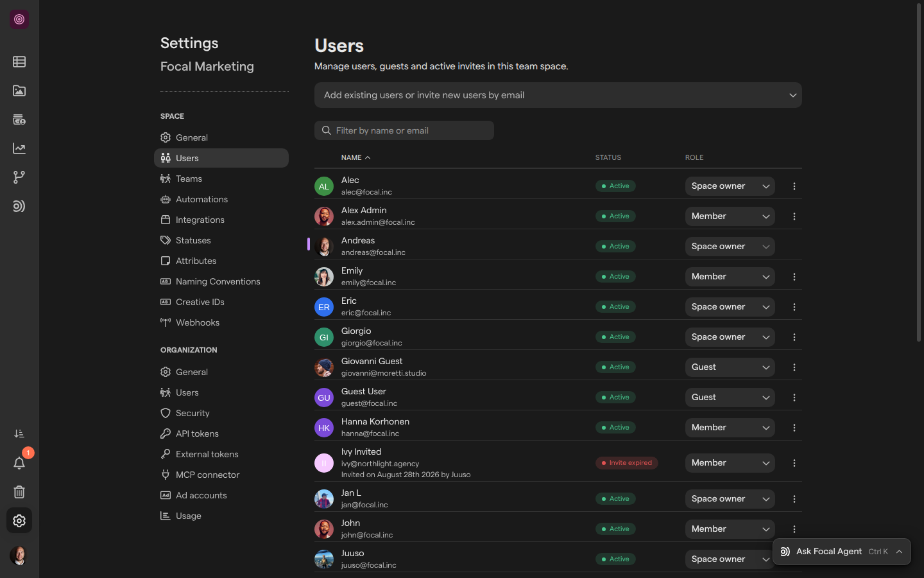
Task: Click John's avatar thumbnail
Action: [x=324, y=529]
